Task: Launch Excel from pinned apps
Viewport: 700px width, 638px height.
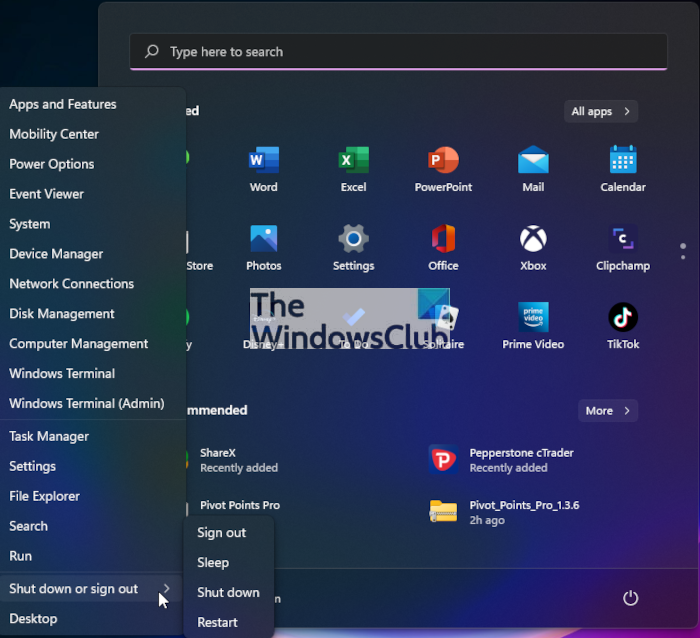Action: (354, 160)
